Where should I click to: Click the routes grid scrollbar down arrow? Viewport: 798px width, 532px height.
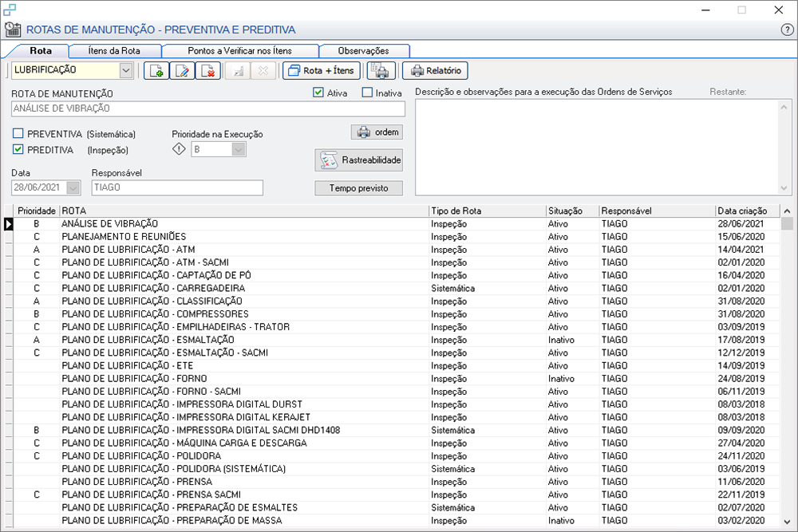click(787, 522)
